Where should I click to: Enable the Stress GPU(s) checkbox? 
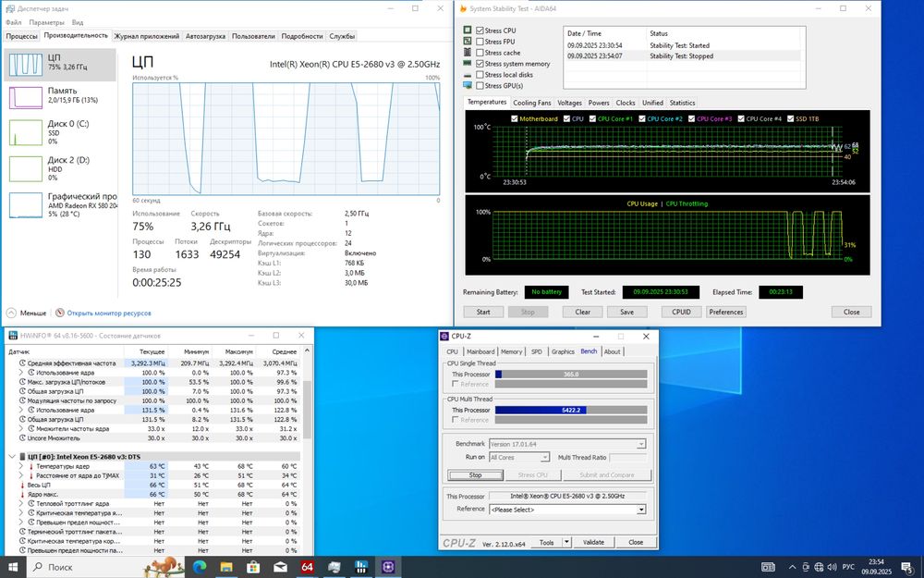(480, 85)
